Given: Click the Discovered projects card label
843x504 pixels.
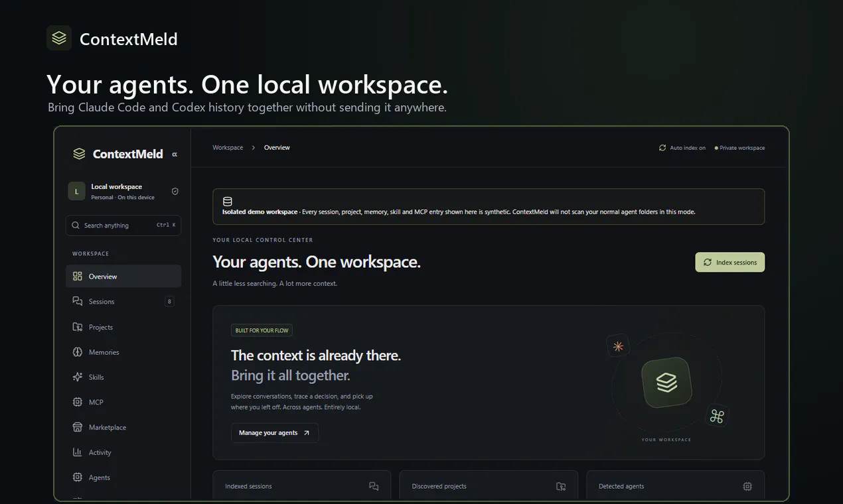Looking at the screenshot, I should (x=439, y=486).
